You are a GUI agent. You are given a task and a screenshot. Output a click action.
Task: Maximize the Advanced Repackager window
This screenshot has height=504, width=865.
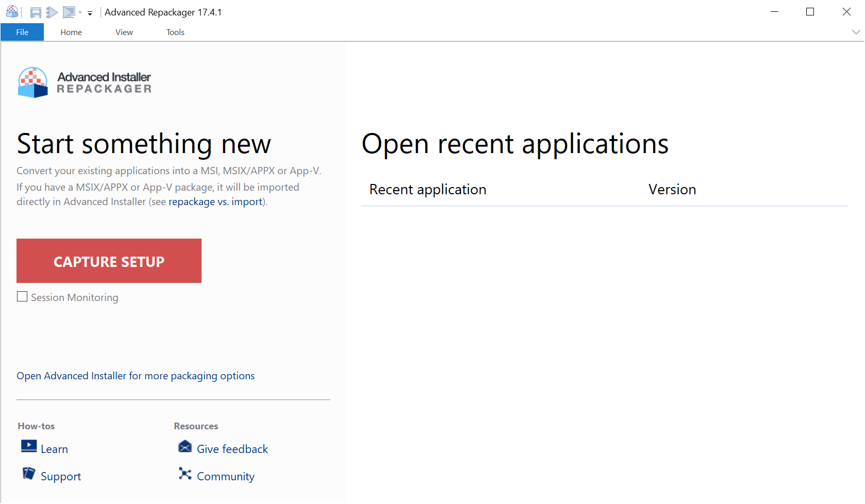[810, 12]
